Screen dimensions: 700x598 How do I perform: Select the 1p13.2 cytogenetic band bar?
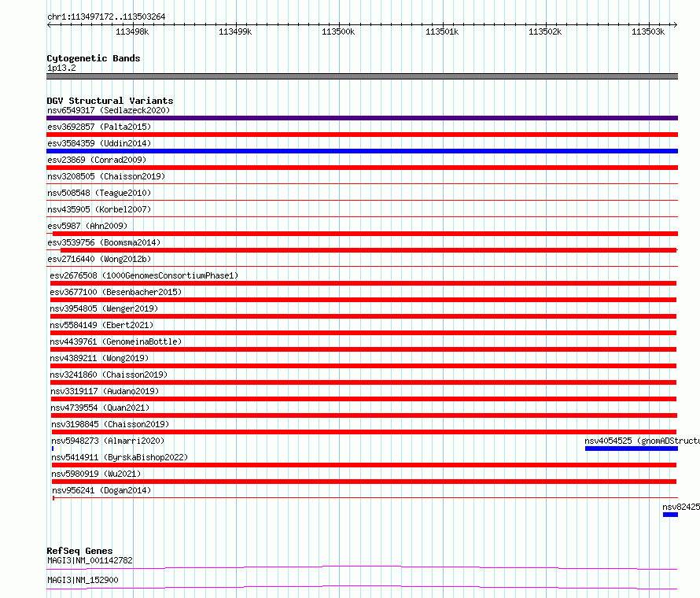[x=362, y=76]
